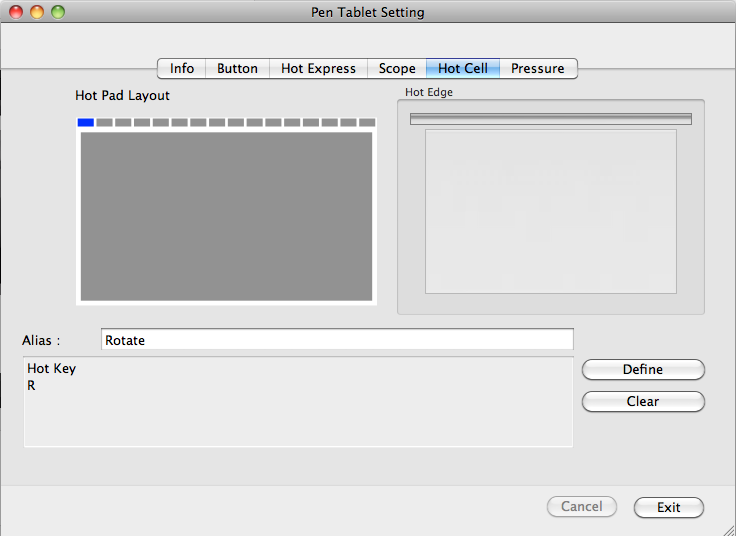Go to the Pressure tab
Screen dimensions: 736x536
pyautogui.click(x=538, y=69)
